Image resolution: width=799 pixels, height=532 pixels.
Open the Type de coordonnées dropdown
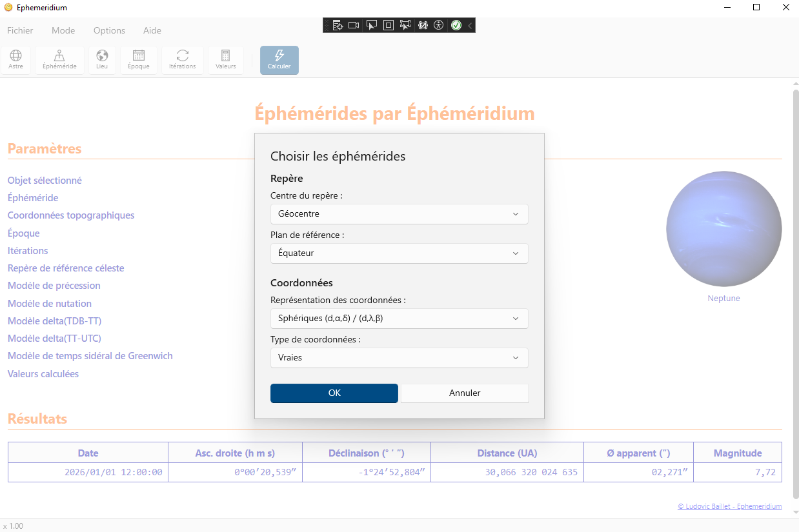tap(399, 358)
